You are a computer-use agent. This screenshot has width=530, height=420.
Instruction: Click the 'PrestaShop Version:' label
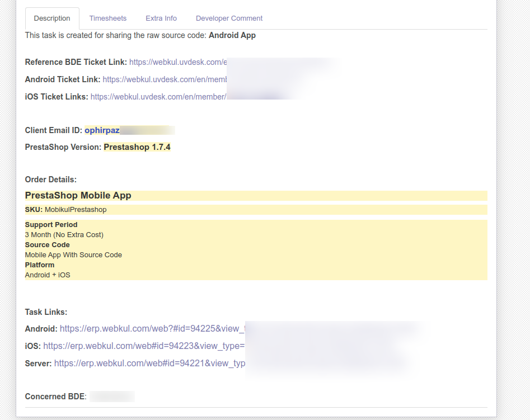click(63, 147)
